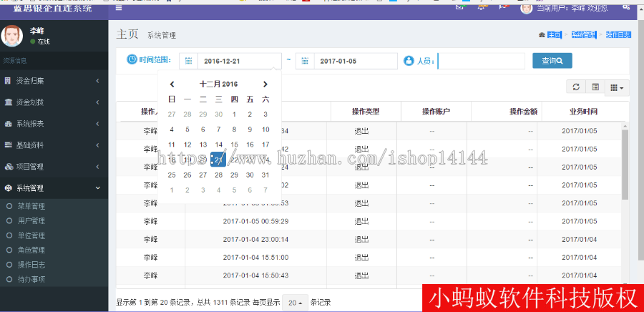Click the 基础资料 card icon
This screenshot has height=312, width=644.
(x=8, y=145)
